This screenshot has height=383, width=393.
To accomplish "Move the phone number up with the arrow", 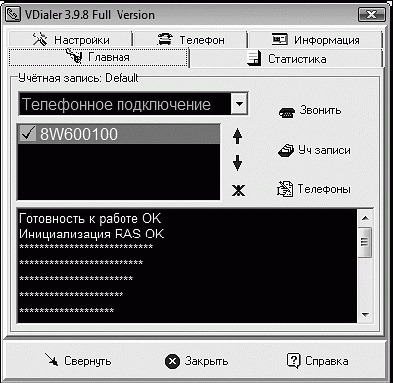I will (x=237, y=136).
